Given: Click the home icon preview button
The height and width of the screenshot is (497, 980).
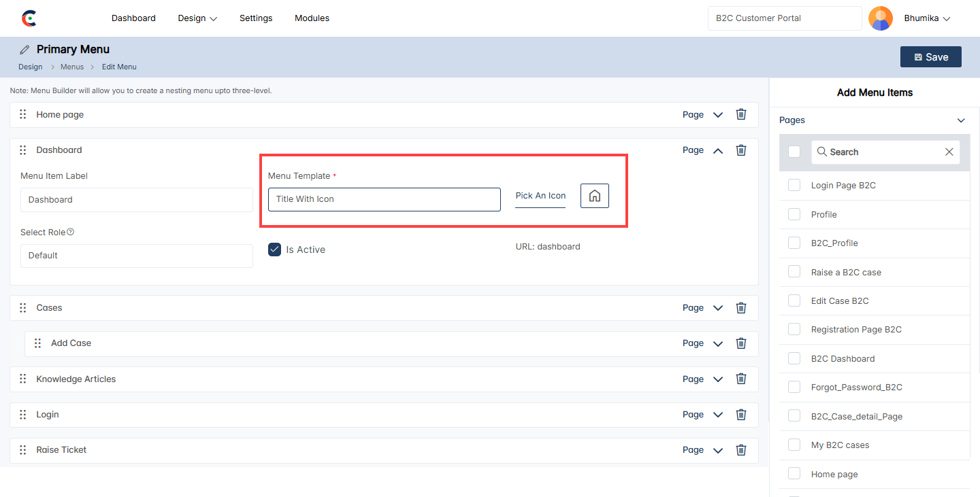Looking at the screenshot, I should click(x=594, y=196).
